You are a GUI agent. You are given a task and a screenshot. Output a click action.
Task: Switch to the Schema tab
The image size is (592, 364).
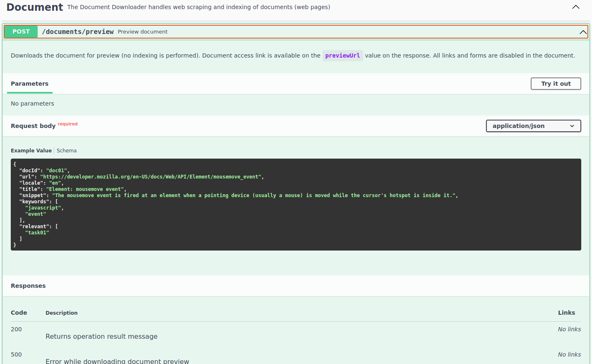(67, 151)
